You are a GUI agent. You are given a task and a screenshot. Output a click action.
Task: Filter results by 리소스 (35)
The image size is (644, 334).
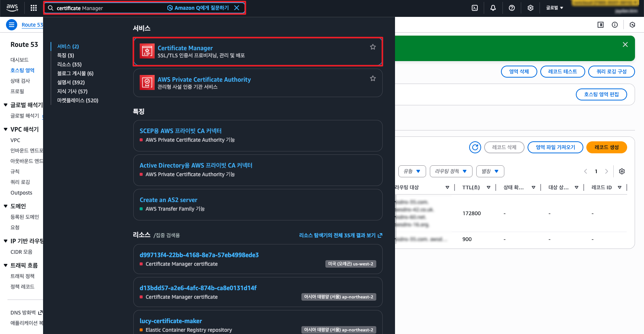pyautogui.click(x=69, y=64)
